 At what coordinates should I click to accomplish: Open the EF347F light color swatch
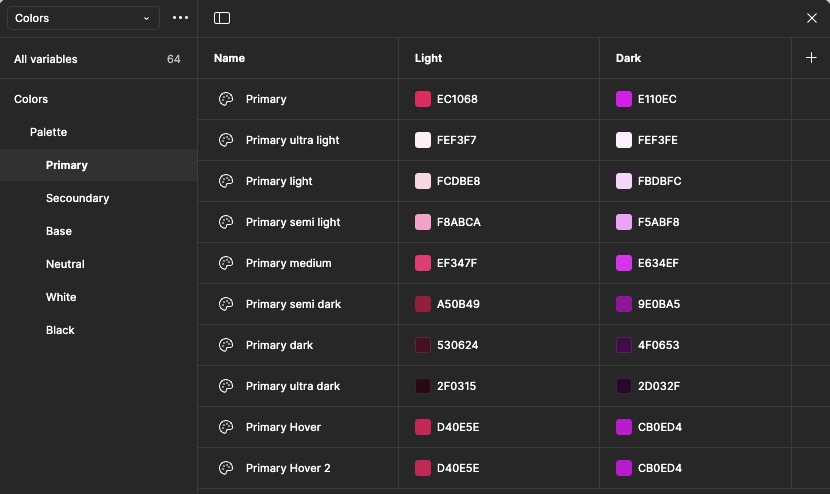tap(423, 263)
